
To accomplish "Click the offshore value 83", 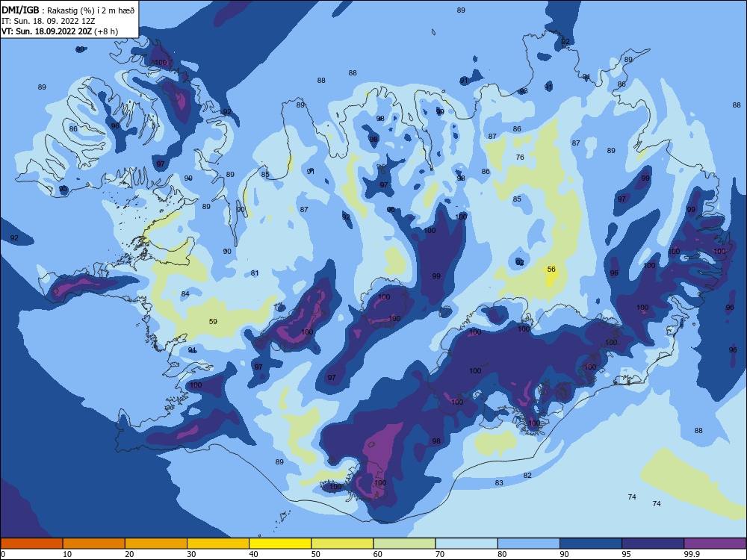I will pyautogui.click(x=499, y=482).
